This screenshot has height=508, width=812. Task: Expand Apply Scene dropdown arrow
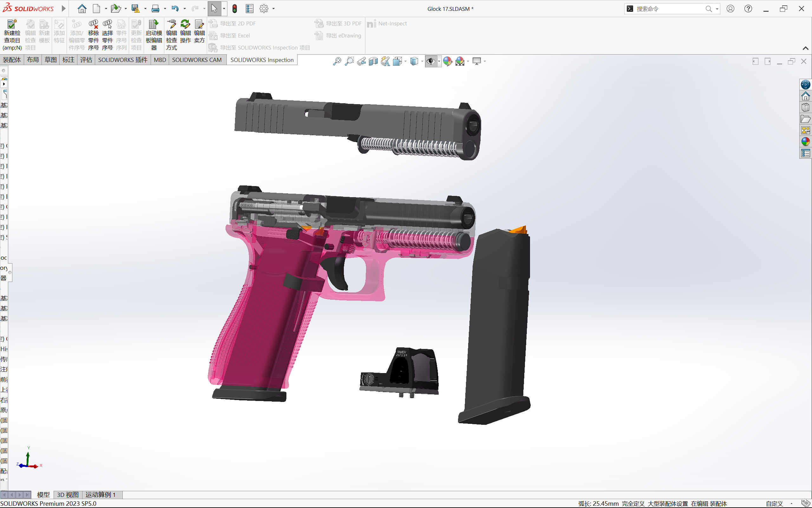tap(468, 61)
